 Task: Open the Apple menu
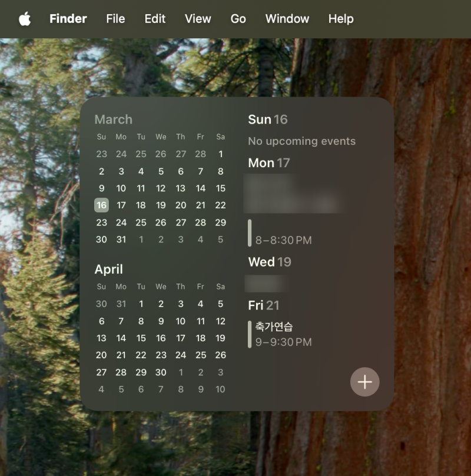[x=25, y=19]
